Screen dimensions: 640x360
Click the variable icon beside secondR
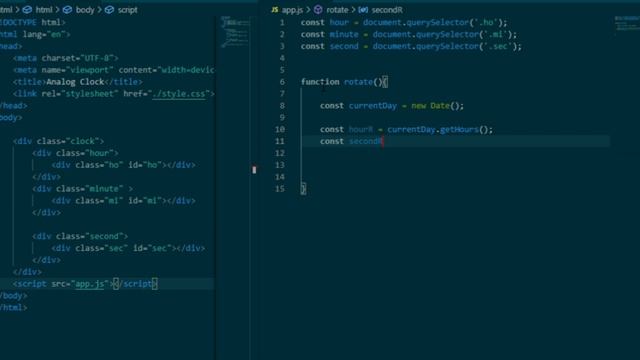363,10
